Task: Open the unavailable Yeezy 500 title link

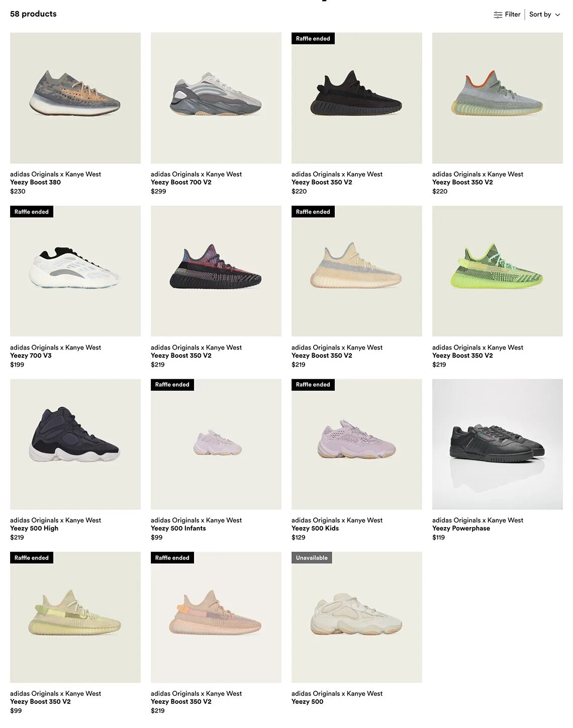Action: pos(308,701)
